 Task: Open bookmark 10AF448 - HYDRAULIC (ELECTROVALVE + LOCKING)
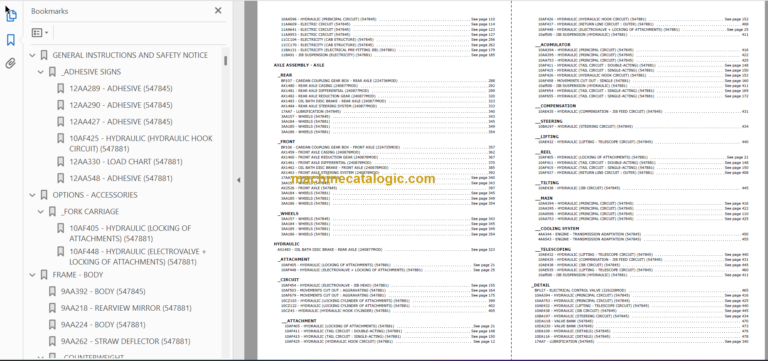coord(138,257)
